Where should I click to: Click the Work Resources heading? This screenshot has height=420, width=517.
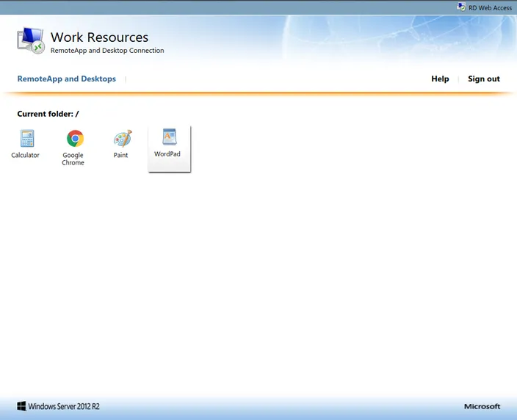click(99, 37)
